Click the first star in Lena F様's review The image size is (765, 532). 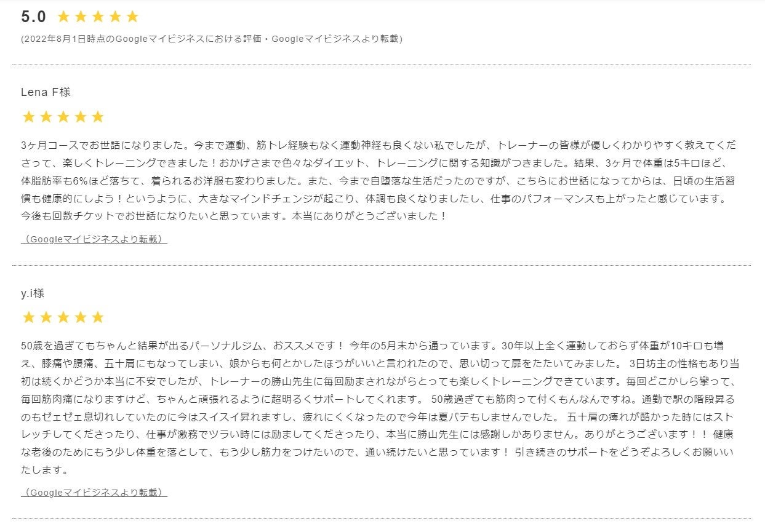(28, 117)
